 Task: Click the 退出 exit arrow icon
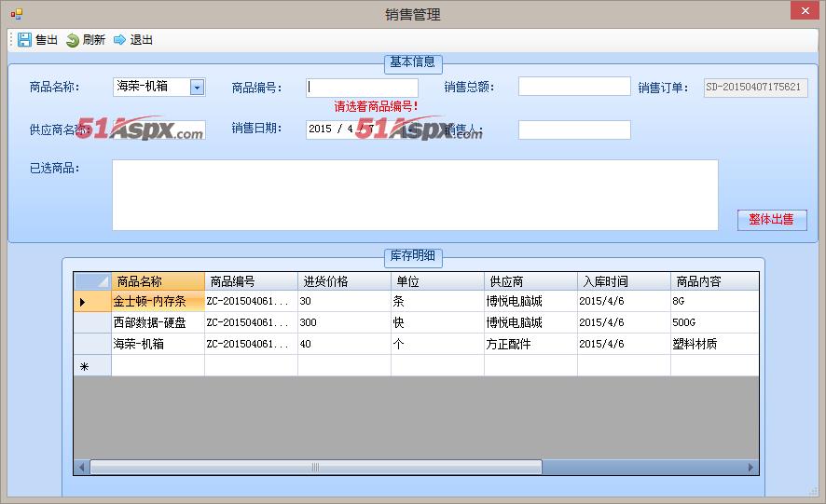[x=119, y=40]
